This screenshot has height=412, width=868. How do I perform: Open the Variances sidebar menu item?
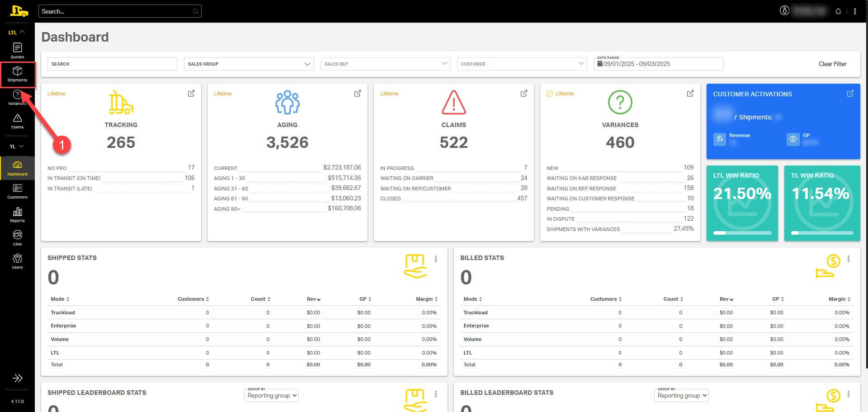[x=17, y=97]
